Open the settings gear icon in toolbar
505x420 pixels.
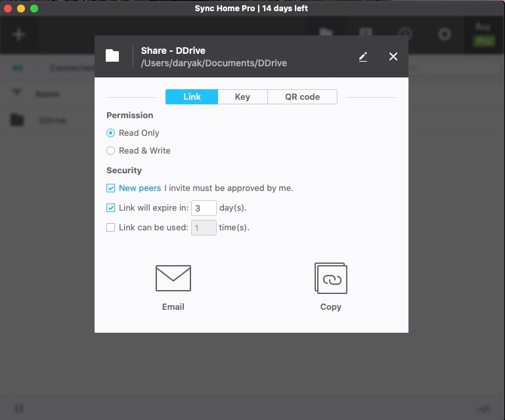(x=445, y=34)
